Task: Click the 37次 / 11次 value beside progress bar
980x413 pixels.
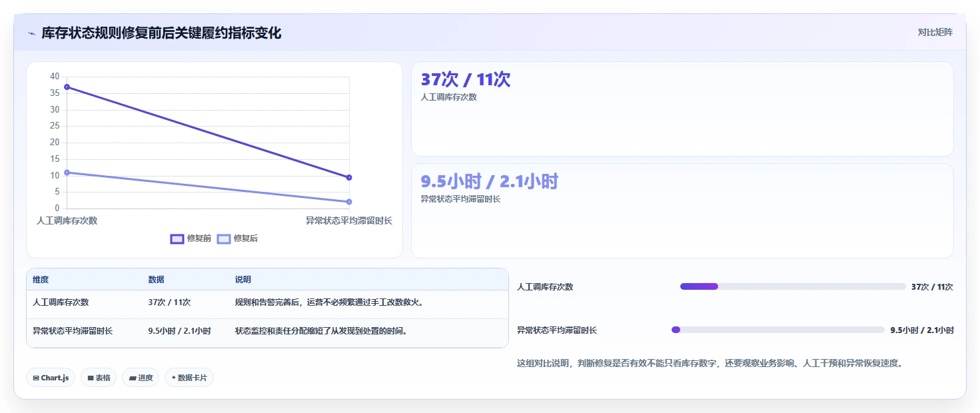Action: click(932, 287)
